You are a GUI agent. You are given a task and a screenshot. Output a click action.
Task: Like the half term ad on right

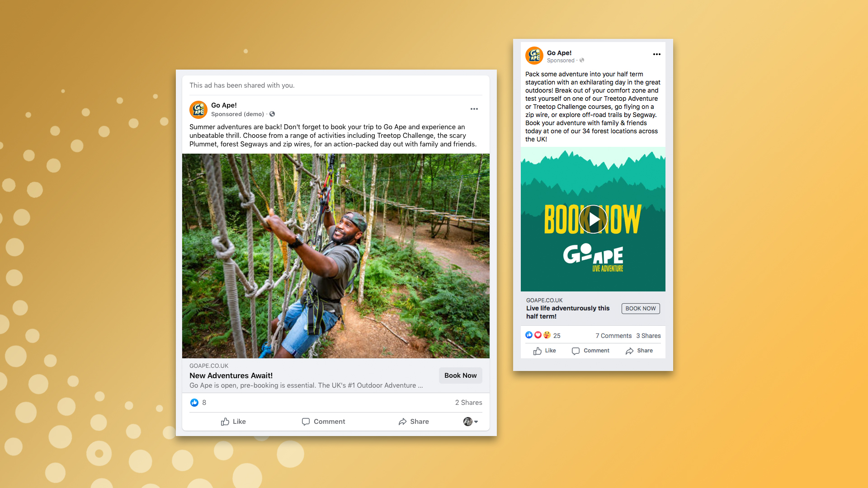pos(545,351)
